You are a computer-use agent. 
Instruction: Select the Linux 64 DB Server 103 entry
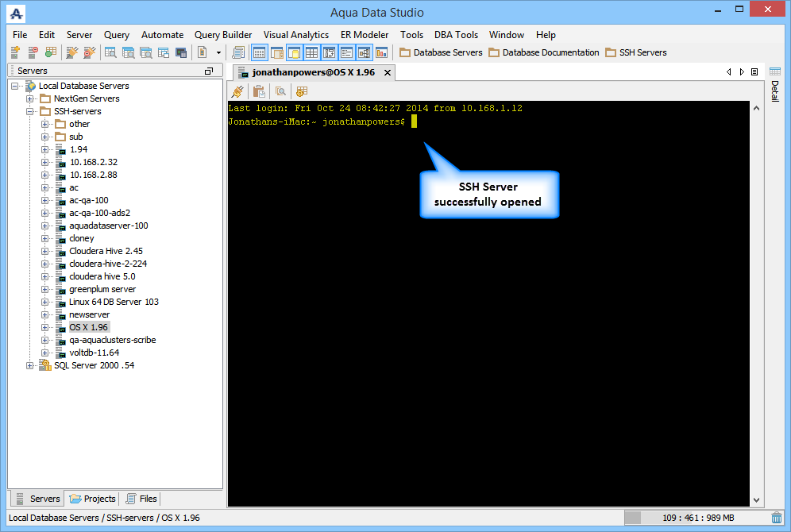coord(114,302)
